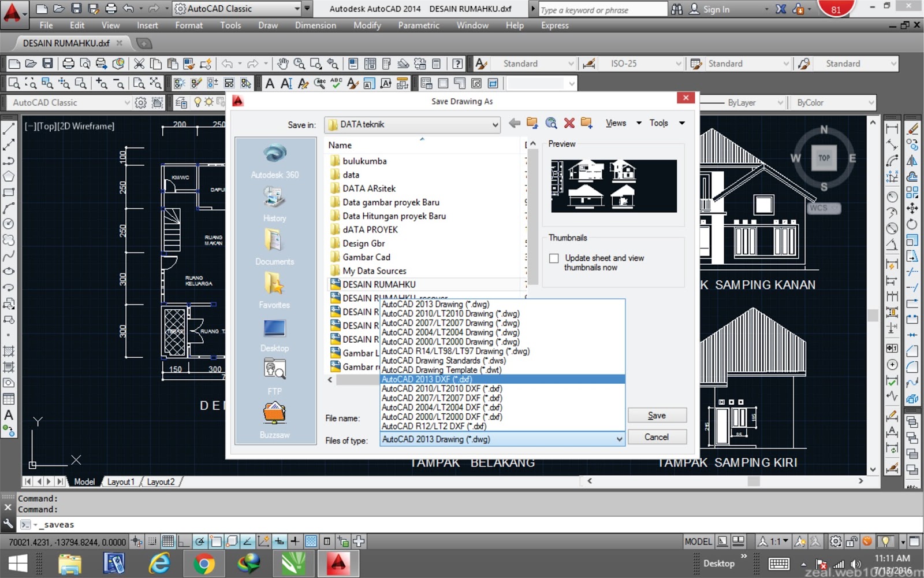
Task: Select the Rectangle draw tool
Action: (x=9, y=192)
